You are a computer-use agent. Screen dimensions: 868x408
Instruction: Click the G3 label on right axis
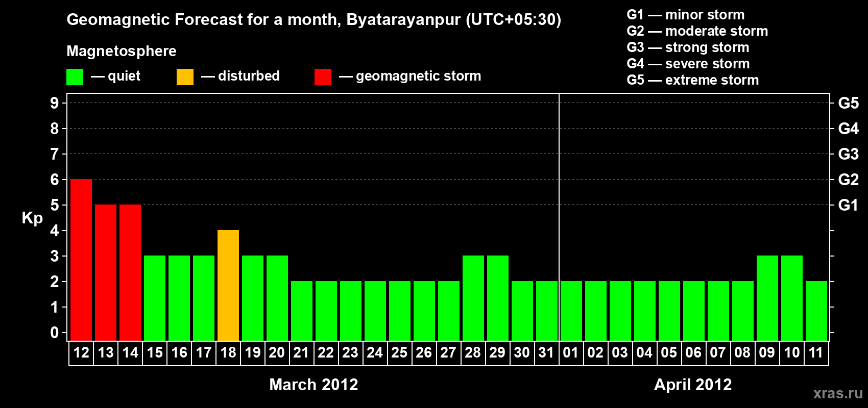coord(848,154)
